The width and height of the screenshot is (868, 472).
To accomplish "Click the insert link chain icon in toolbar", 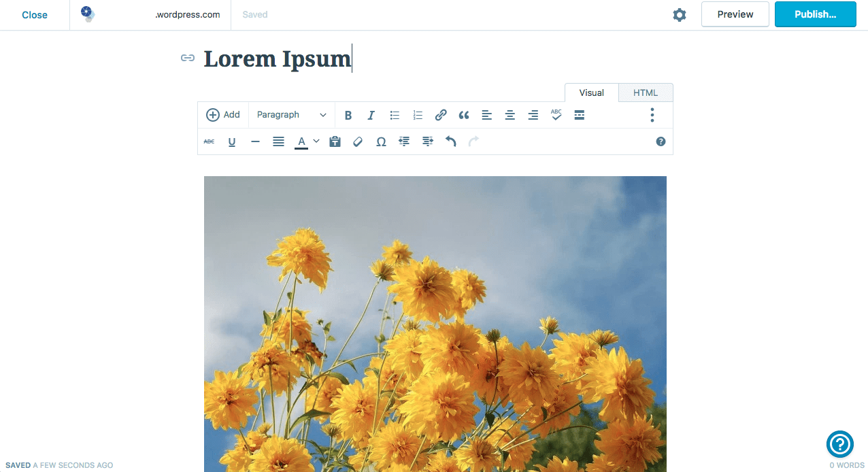I will coord(441,115).
